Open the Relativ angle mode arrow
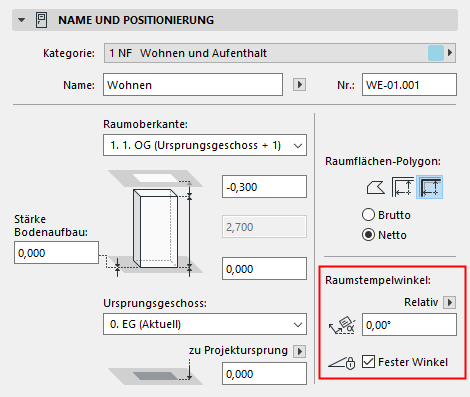The width and height of the screenshot is (470, 397). (x=449, y=302)
